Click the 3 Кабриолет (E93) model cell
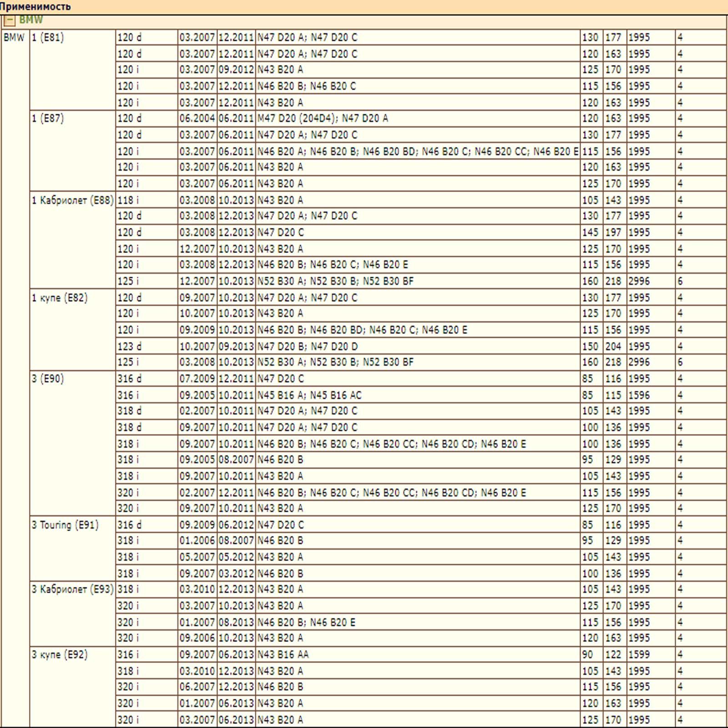Viewport: 728px width, 728px height. (x=72, y=590)
